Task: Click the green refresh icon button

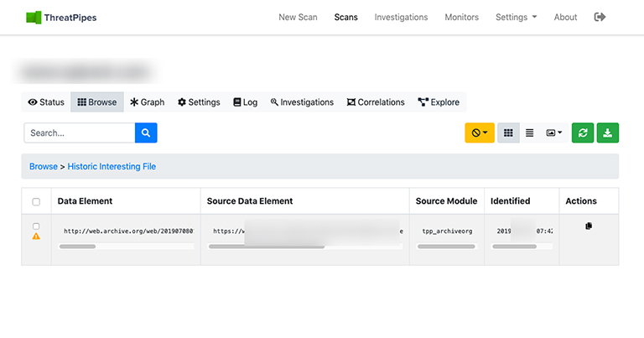Action: tap(582, 133)
